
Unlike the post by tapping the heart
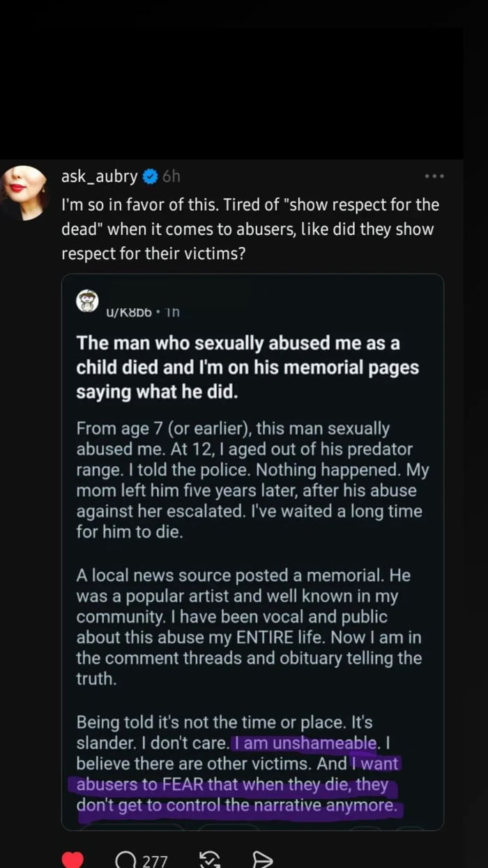[73, 859]
